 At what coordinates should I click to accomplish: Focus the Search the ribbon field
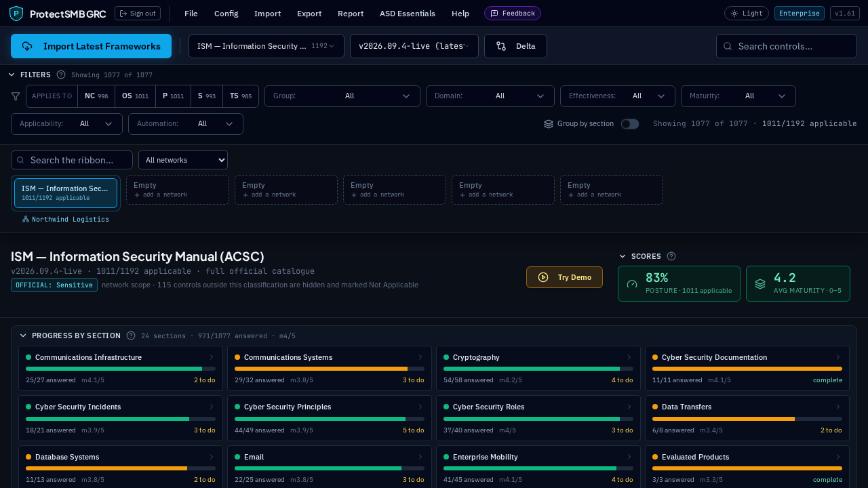click(x=72, y=160)
